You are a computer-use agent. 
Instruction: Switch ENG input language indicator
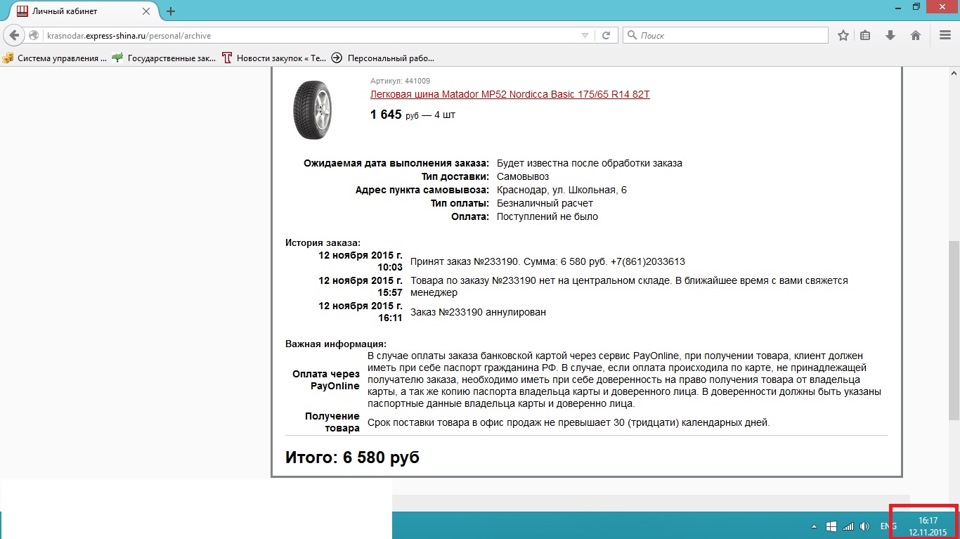pyautogui.click(x=888, y=526)
